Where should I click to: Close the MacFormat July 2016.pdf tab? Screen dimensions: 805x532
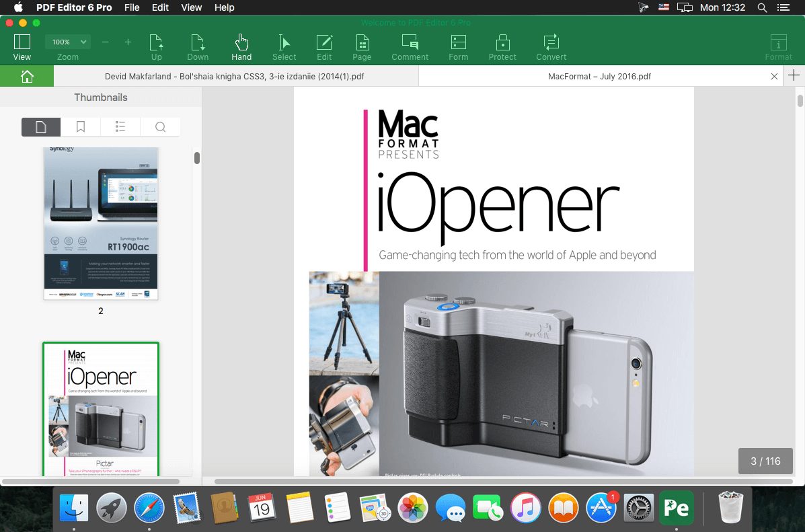774,76
